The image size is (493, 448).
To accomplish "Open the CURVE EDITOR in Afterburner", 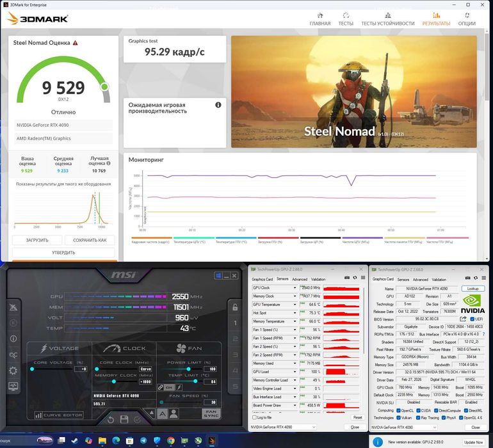I will pyautogui.click(x=59, y=415).
